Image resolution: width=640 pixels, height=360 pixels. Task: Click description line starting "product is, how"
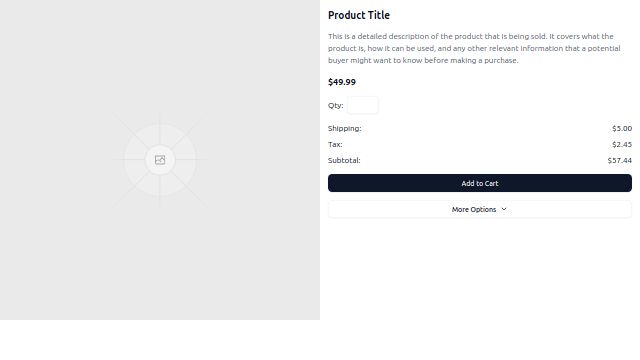tap(474, 48)
